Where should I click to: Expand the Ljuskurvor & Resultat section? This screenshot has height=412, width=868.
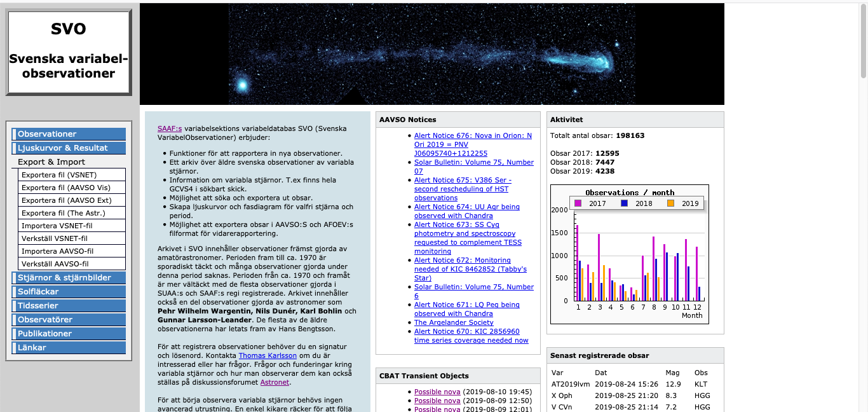coord(69,148)
